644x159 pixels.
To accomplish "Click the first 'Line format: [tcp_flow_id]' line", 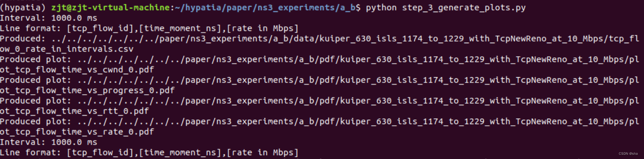I will pos(149,28).
